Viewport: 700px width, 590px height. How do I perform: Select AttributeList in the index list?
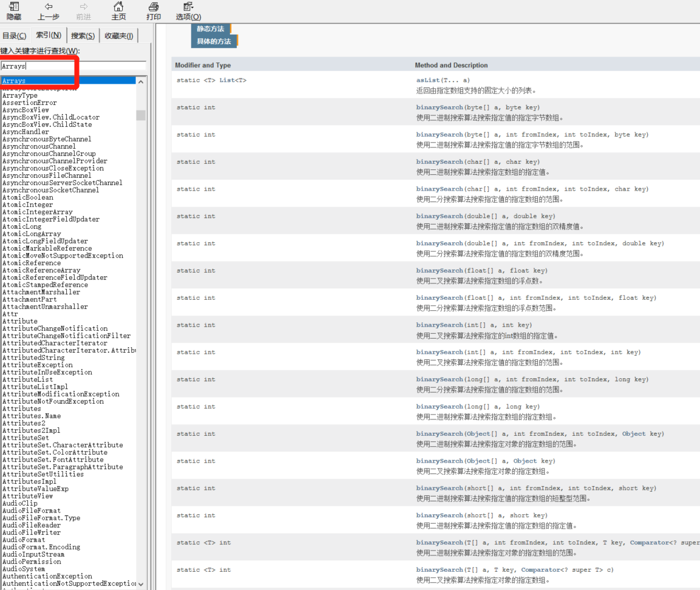click(28, 379)
